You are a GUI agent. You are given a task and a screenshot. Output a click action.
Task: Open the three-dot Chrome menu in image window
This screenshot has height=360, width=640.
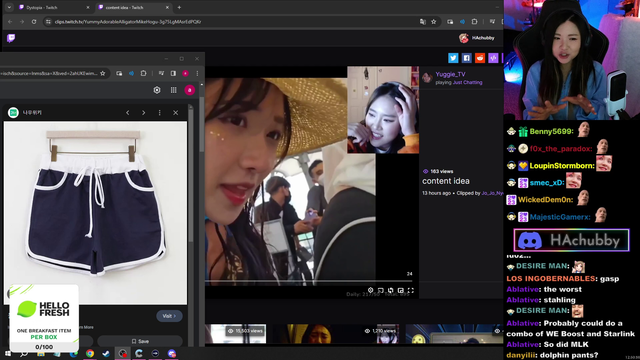[x=197, y=73]
